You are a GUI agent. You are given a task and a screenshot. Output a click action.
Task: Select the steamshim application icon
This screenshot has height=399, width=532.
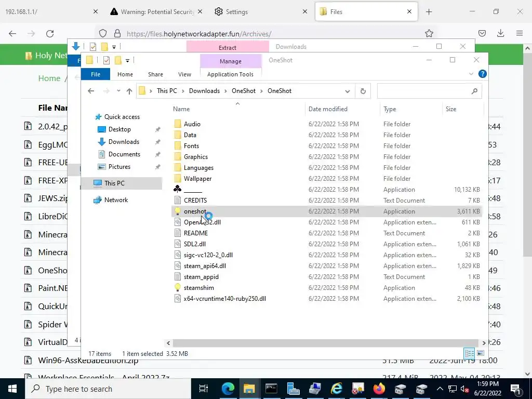pyautogui.click(x=178, y=287)
